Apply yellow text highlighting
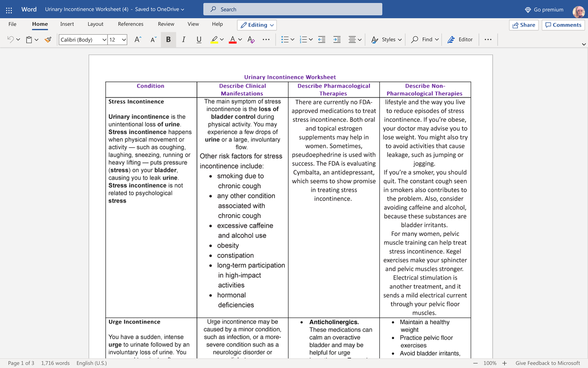 click(214, 40)
